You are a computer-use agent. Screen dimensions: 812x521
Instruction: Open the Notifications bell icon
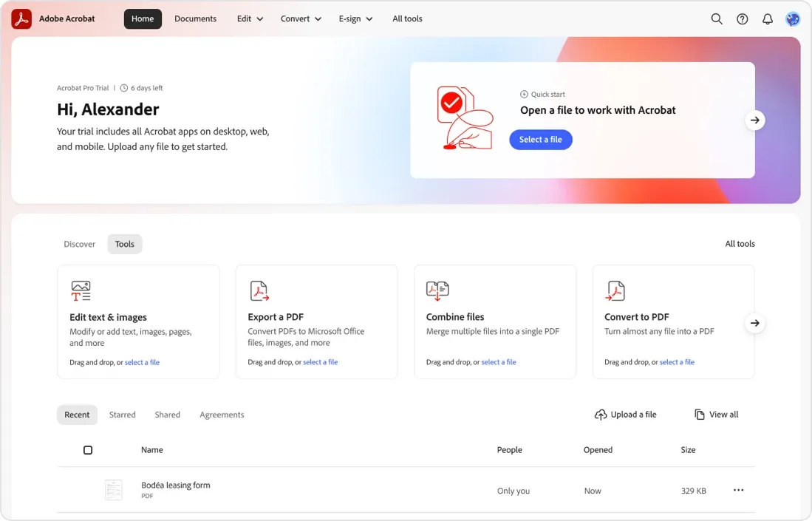[x=767, y=18]
